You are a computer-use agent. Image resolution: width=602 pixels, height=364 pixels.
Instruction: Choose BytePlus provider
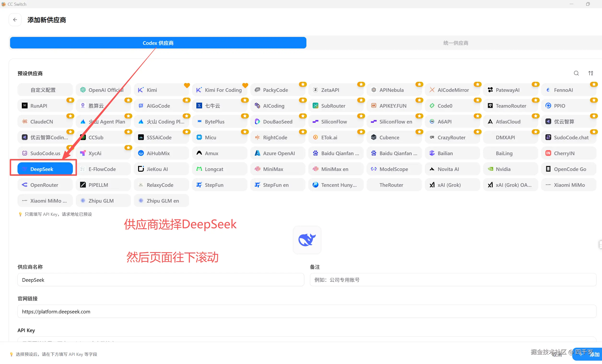220,122
